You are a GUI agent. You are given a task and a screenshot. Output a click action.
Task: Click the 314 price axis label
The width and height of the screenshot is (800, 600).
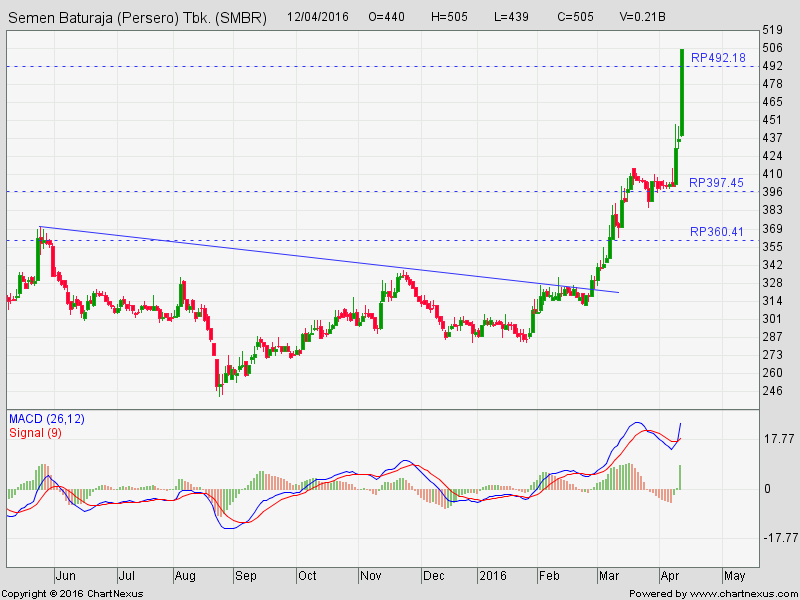point(772,301)
